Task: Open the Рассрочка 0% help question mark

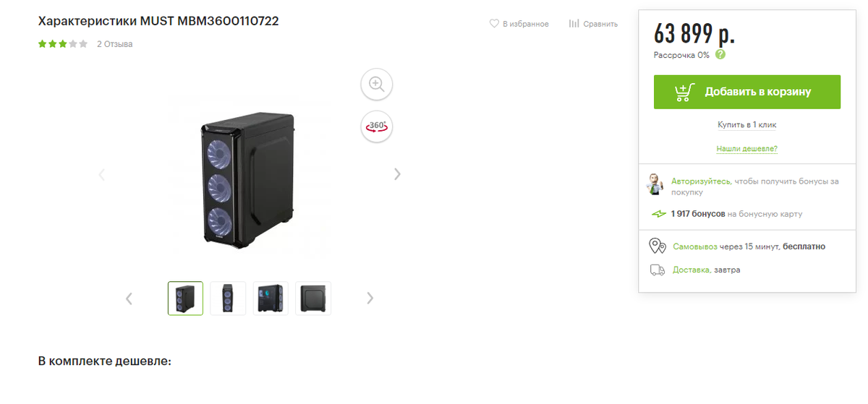Action: (720, 54)
